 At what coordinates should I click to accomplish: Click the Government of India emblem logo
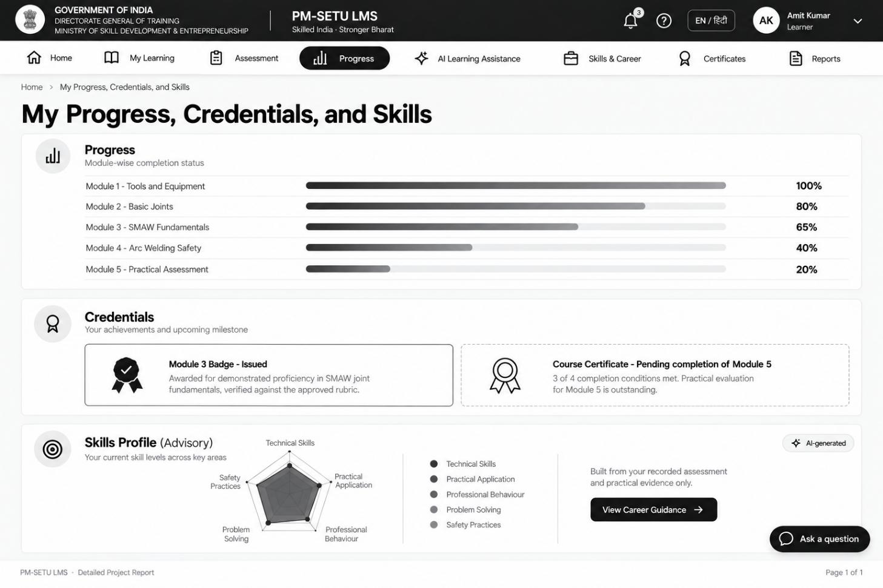click(30, 20)
